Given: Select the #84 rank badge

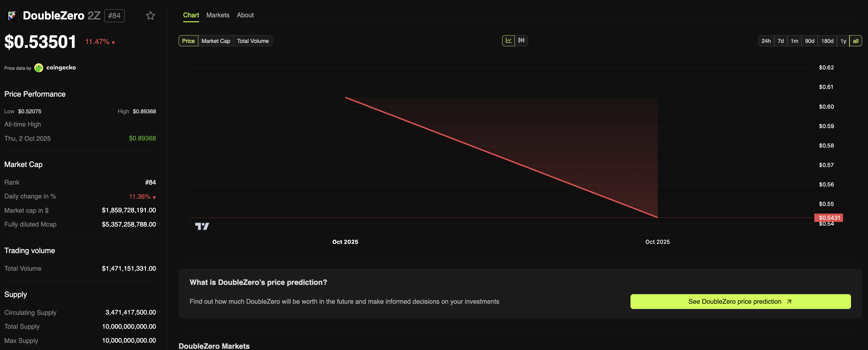Looking at the screenshot, I should [114, 15].
